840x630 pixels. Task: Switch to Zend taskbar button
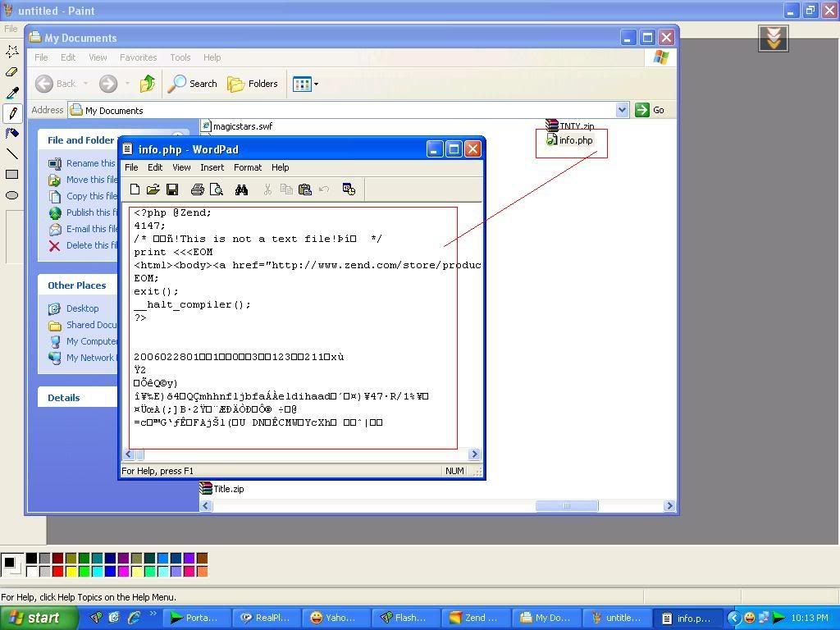[x=477, y=619]
